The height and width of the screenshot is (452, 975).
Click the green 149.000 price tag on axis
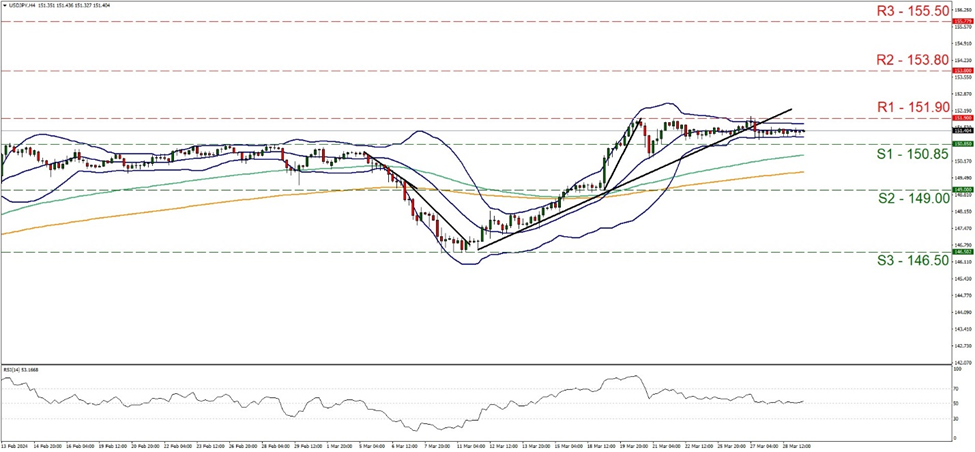(961, 190)
